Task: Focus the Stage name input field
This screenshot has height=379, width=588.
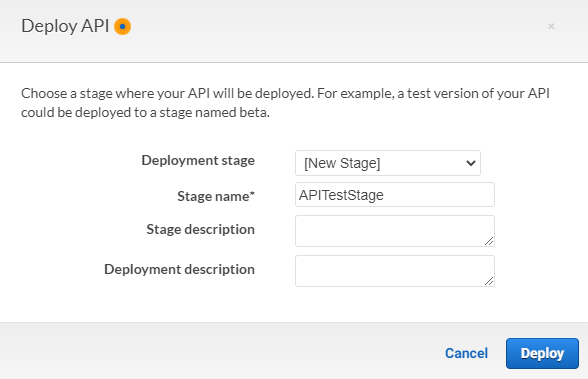Action: (395, 195)
